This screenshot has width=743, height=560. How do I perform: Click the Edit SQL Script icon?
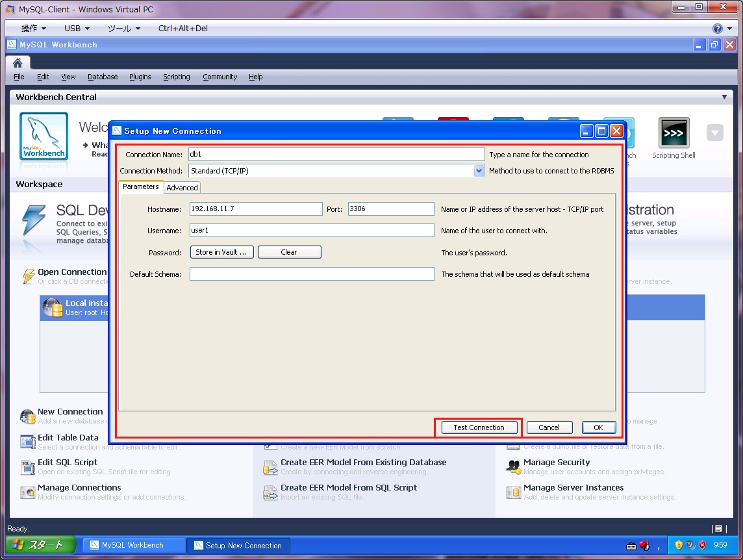(x=28, y=466)
